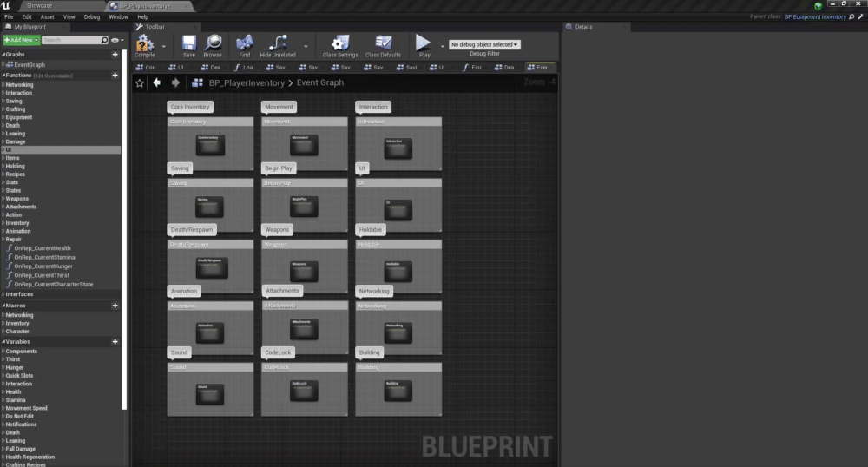This screenshot has width=868, height=467.
Task: Open the Hide Unrelated options dropdown
Action: point(306,47)
